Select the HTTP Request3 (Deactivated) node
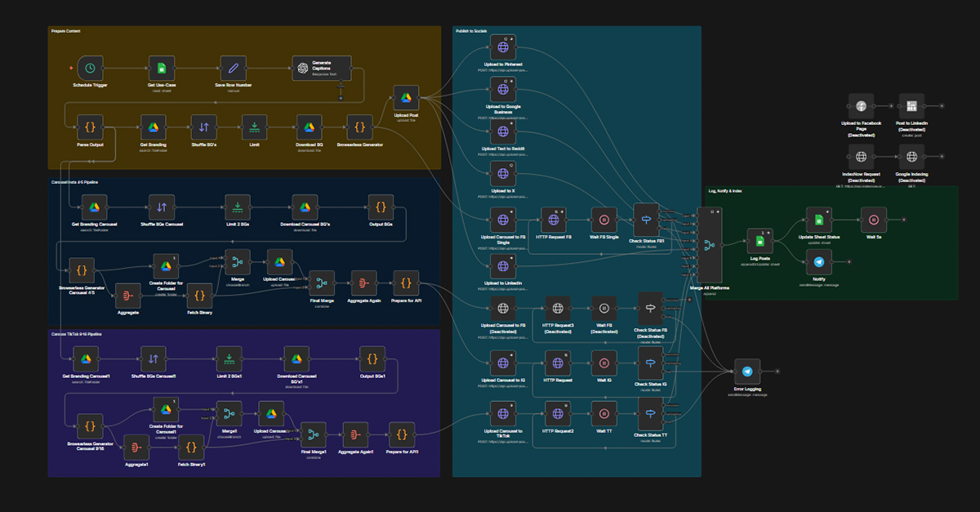Image resolution: width=980 pixels, height=512 pixels. [559, 309]
